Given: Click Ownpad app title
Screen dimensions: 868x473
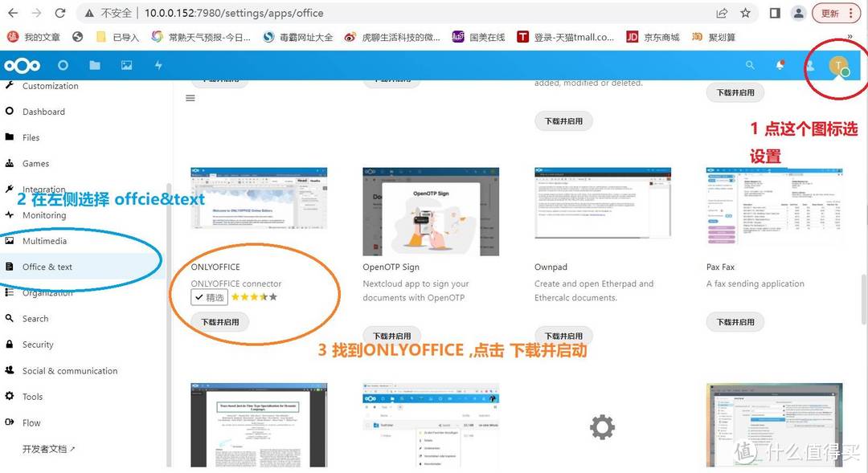Looking at the screenshot, I should (x=551, y=267).
